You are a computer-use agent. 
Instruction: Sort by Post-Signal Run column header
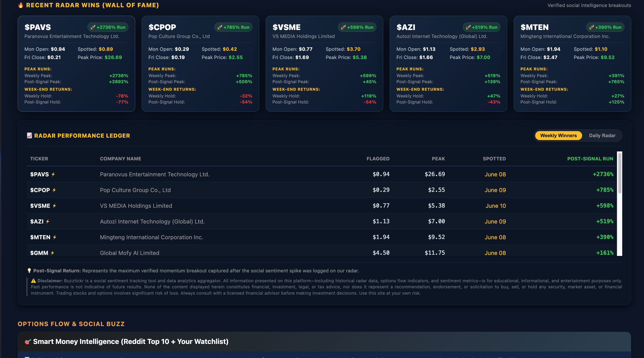click(590, 159)
